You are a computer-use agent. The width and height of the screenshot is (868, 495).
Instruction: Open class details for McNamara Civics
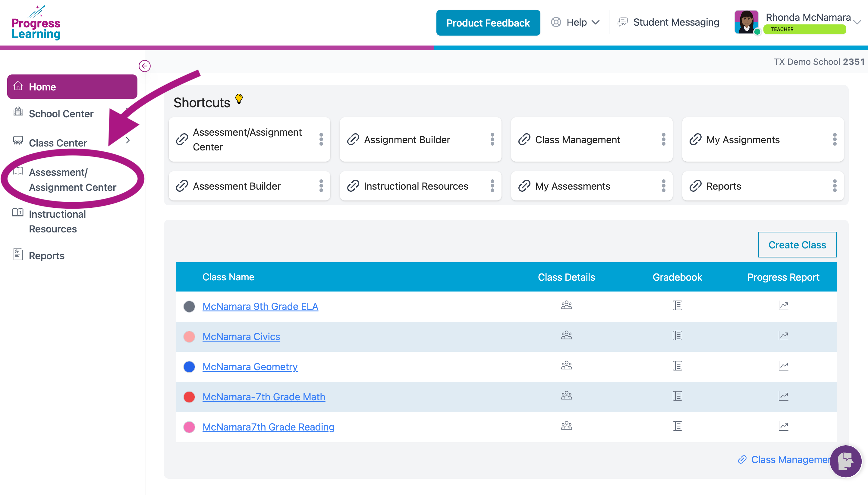(566, 336)
